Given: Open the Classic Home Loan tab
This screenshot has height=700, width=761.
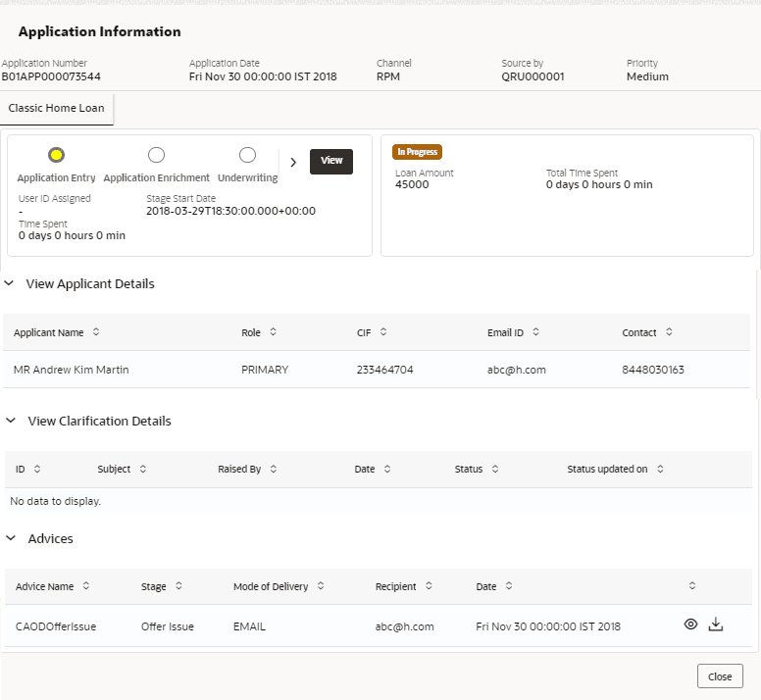Looking at the screenshot, I should click(57, 108).
